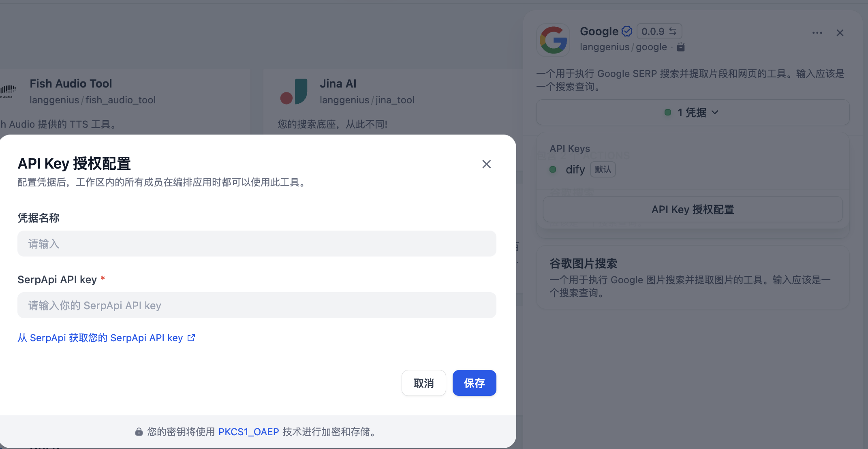Open the PKCS1_OAEP link
This screenshot has width=868, height=449.
(248, 432)
